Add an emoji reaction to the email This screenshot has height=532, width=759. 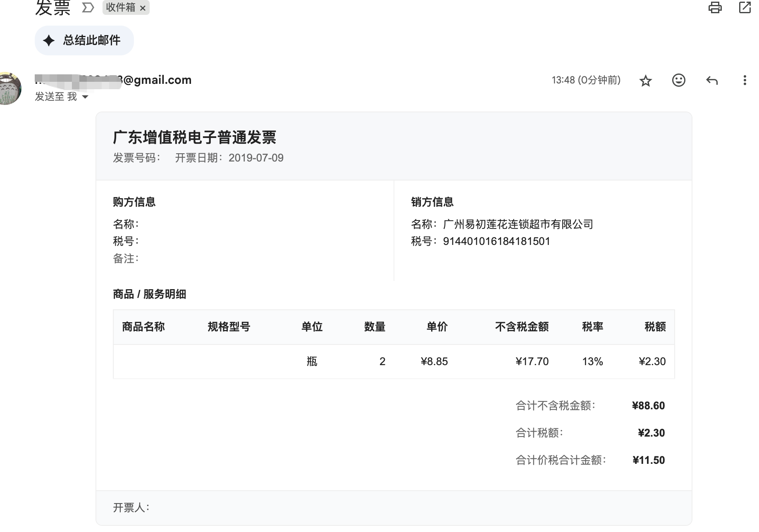(x=678, y=80)
